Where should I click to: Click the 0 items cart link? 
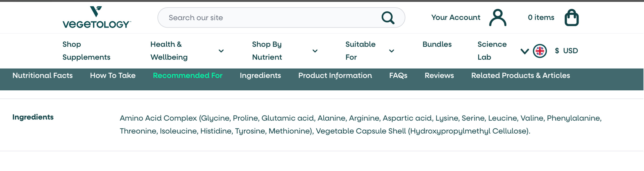[x=541, y=18]
